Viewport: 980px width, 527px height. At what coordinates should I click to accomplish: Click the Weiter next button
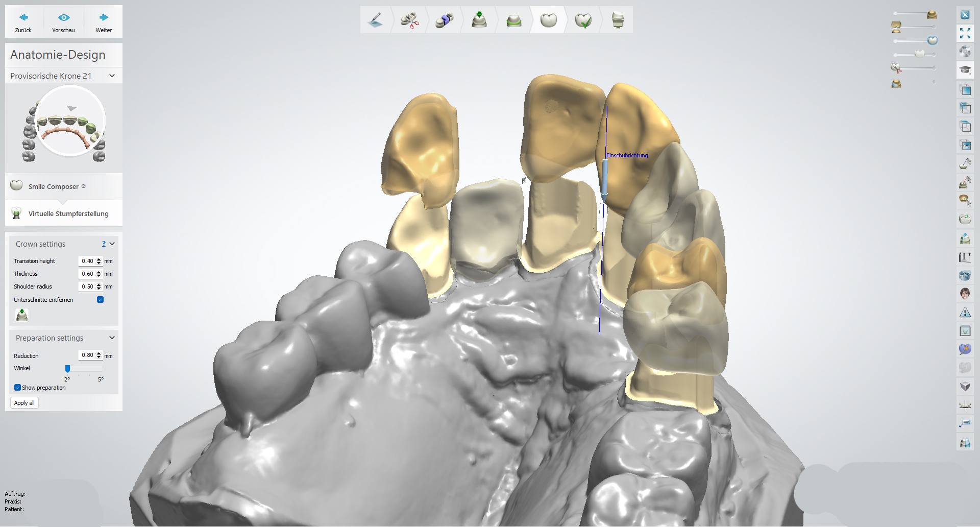click(104, 22)
